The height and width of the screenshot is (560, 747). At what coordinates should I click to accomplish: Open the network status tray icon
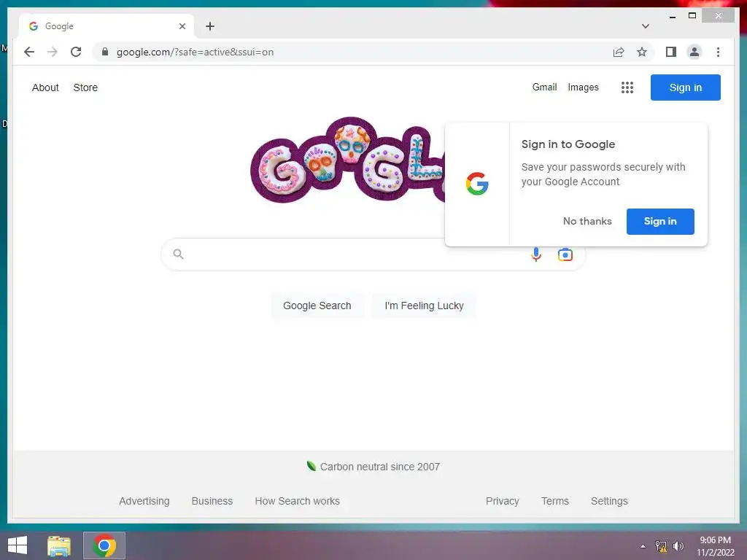click(x=660, y=546)
